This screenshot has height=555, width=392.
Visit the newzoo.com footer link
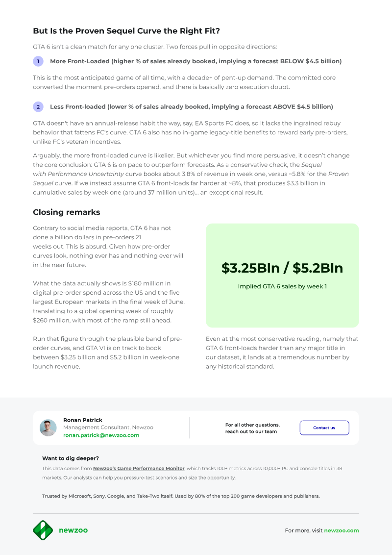point(342,530)
